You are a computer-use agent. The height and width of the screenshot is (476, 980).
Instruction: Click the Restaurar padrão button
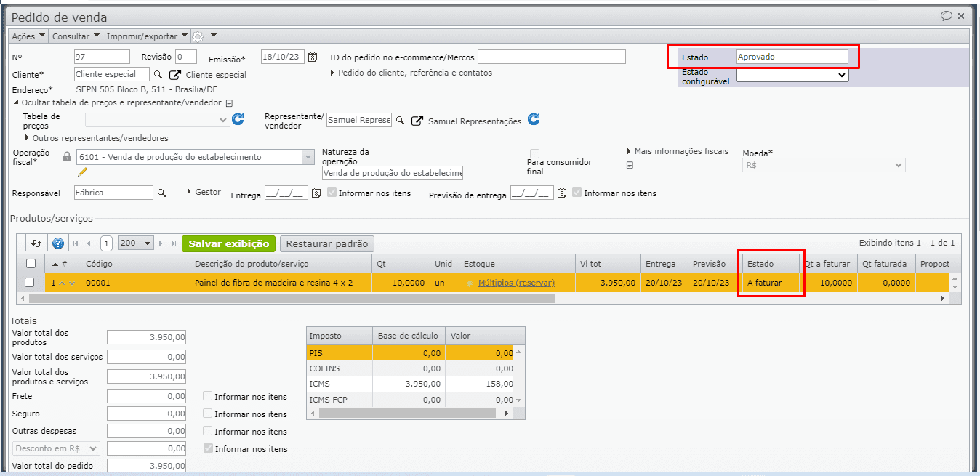(327, 244)
